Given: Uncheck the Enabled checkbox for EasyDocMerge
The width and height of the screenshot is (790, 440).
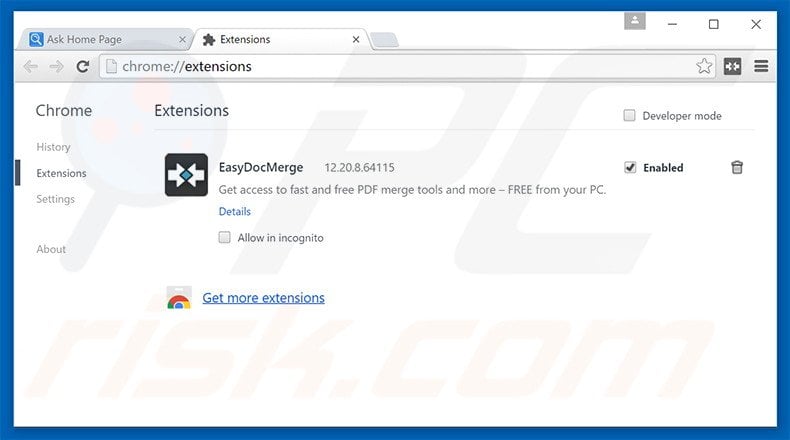Looking at the screenshot, I should (630, 167).
